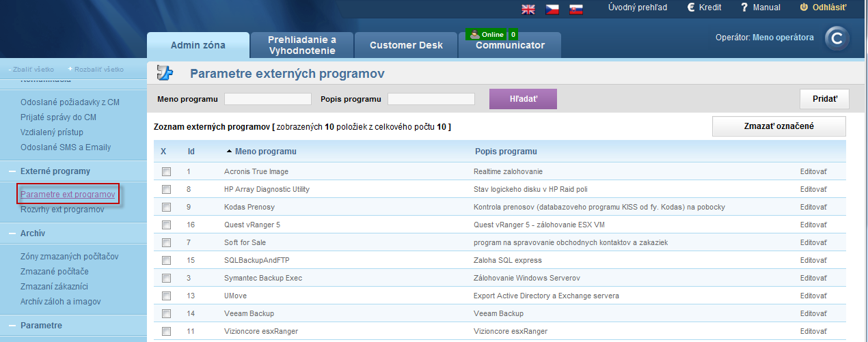Open Odoslané požiadavky z CM
This screenshot has height=342, width=868.
point(70,102)
